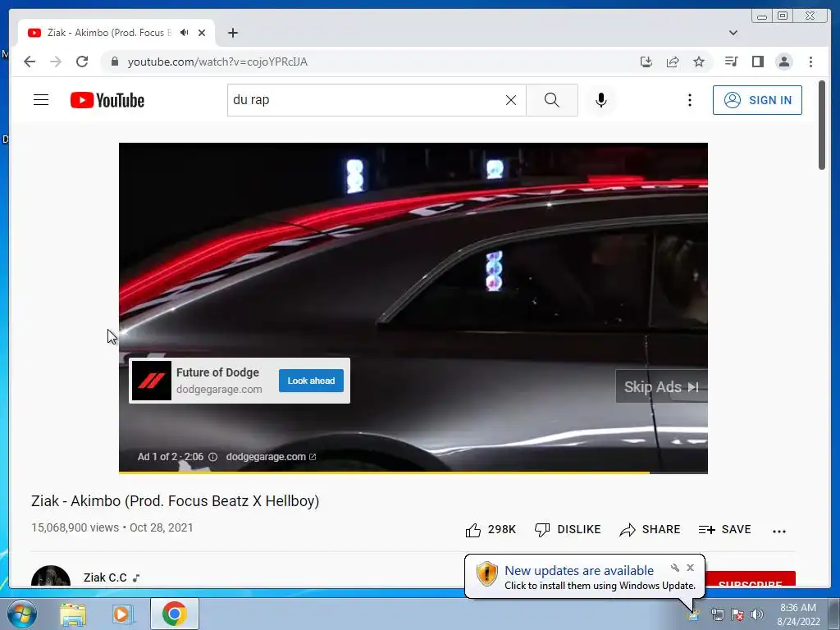This screenshot has height=630, width=840.
Task: Reload the current page
Action: click(x=82, y=62)
